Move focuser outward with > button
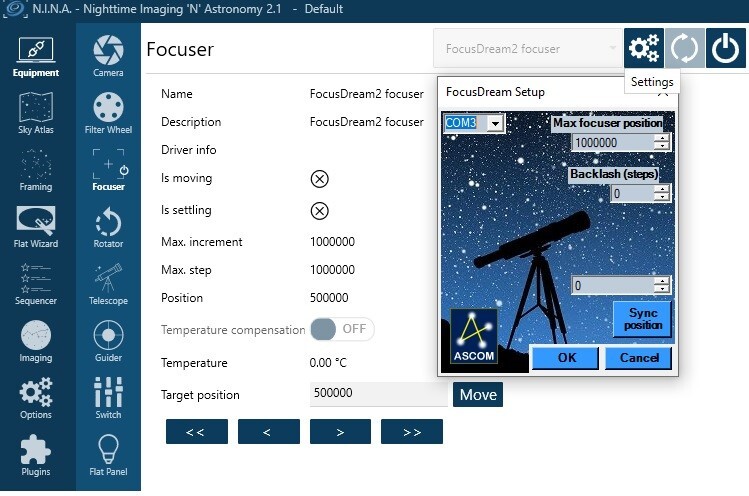The height and width of the screenshot is (496, 749). 340,432
